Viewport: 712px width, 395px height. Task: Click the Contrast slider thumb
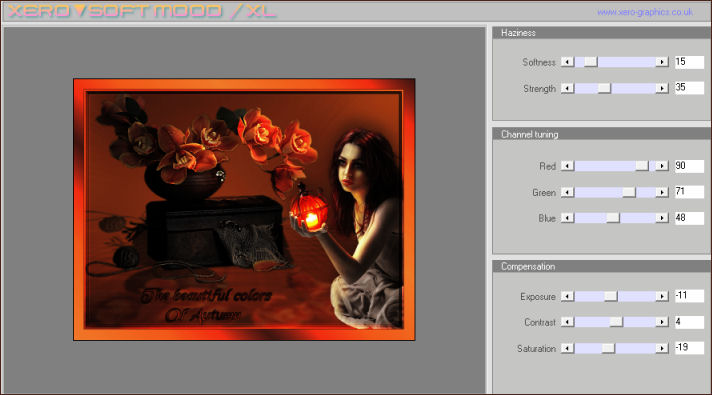[x=616, y=322]
